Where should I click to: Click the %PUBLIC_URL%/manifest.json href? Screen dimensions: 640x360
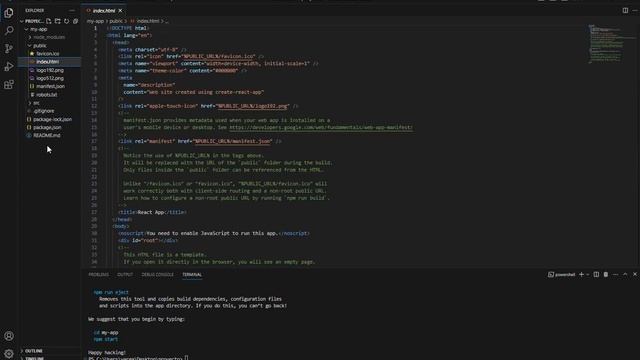coord(232,141)
